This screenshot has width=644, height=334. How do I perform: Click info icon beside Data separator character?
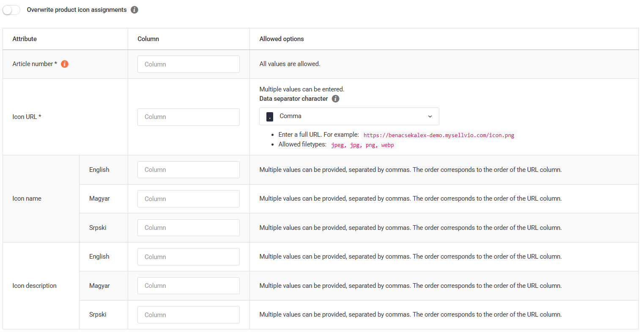click(x=335, y=99)
